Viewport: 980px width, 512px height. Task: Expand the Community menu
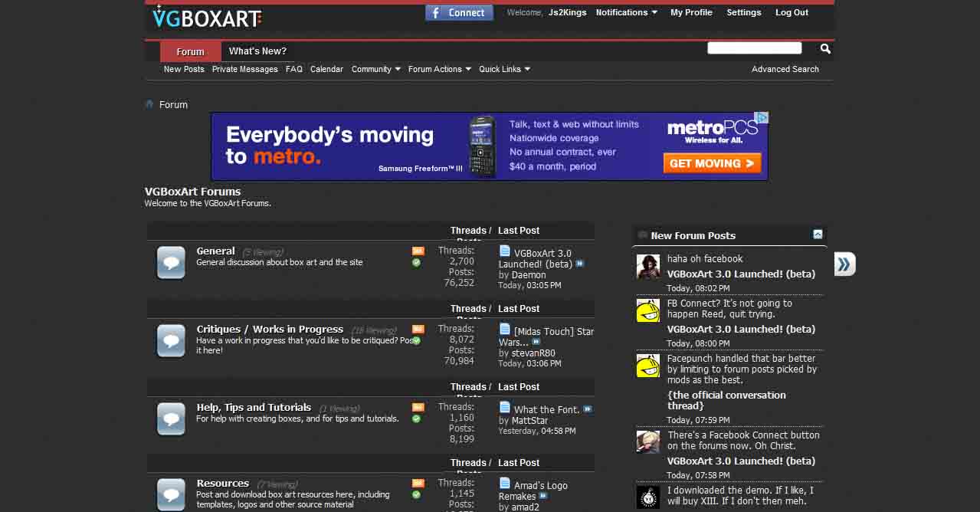pos(375,69)
